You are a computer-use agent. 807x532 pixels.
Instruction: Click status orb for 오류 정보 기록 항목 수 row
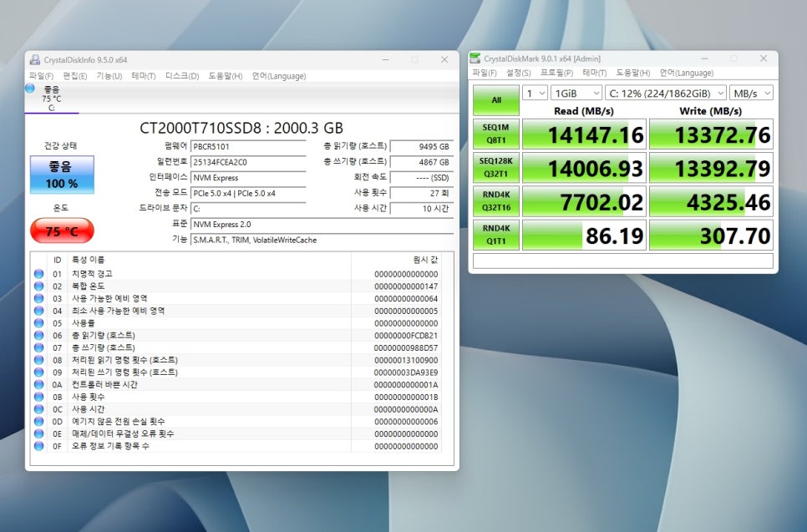38,446
